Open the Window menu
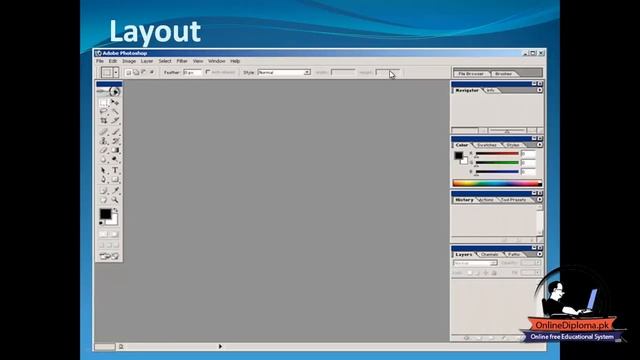This screenshot has width=640, height=360. pyautogui.click(x=216, y=61)
